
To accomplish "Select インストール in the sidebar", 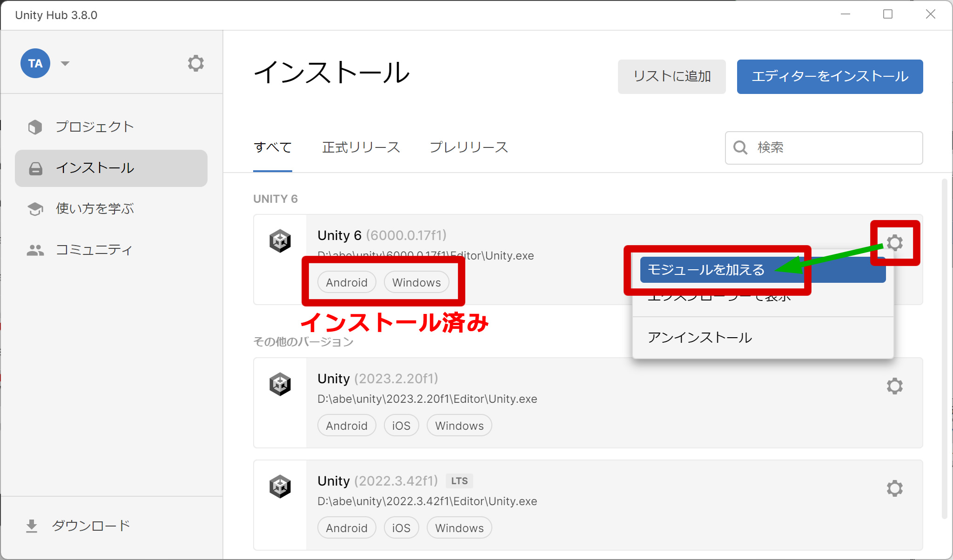I will pyautogui.click(x=111, y=168).
